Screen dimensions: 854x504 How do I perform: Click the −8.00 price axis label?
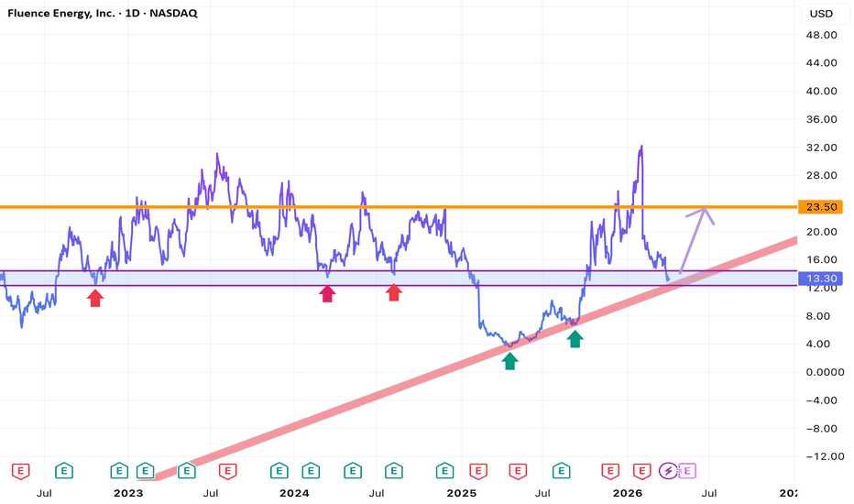pyautogui.click(x=821, y=429)
